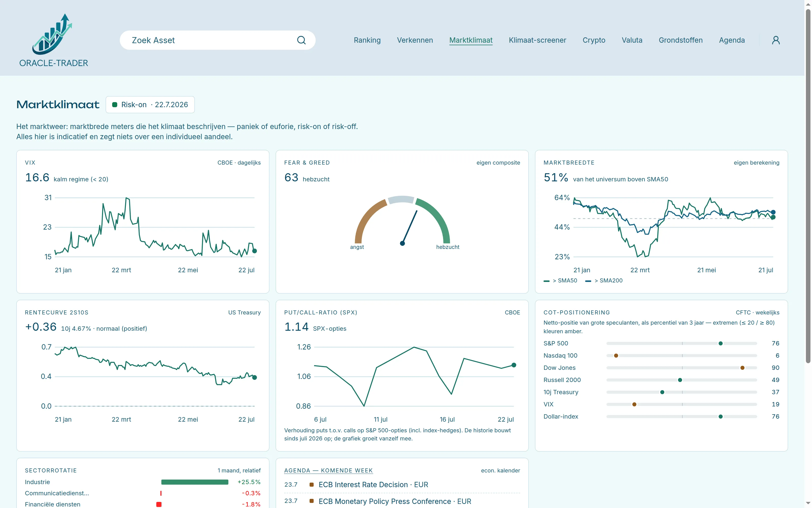Click the S&P 500 COT percentile marker

720,343
